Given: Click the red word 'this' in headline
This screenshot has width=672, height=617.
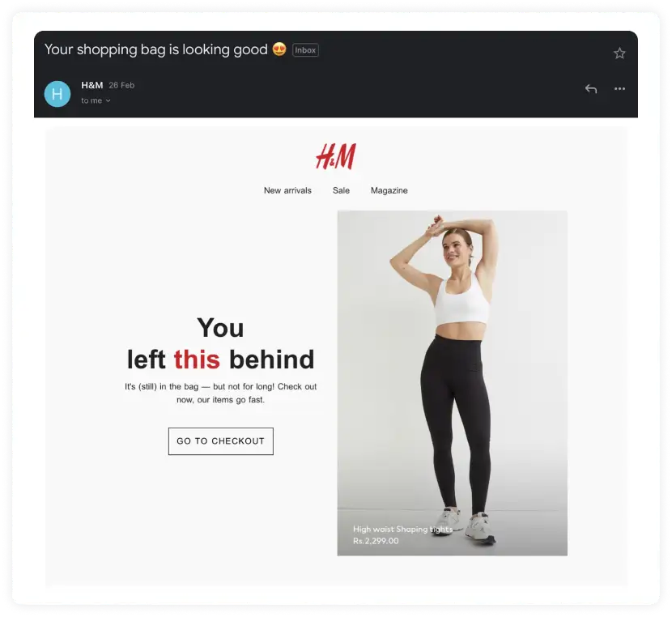Looking at the screenshot, I should tap(197, 360).
